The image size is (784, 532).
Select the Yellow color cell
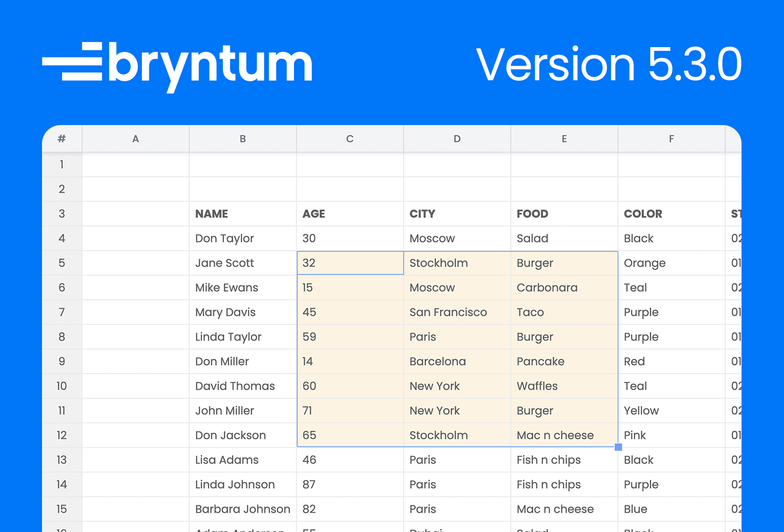tap(672, 411)
